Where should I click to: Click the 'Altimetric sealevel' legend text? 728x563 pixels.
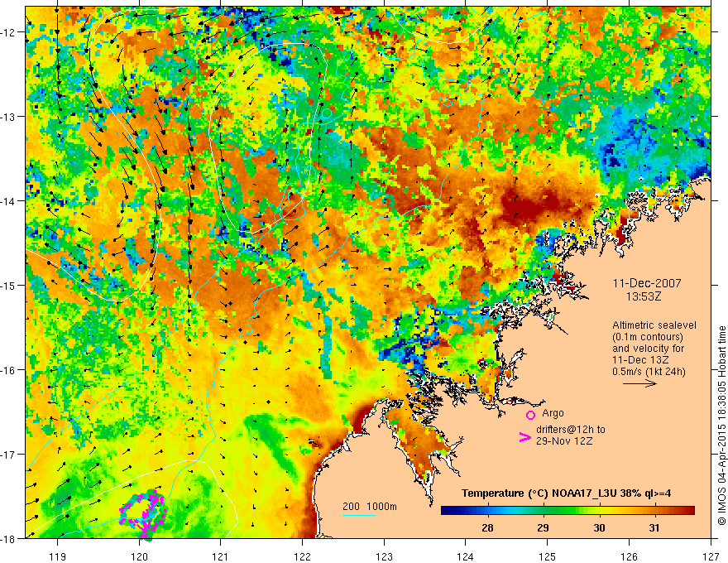click(x=654, y=325)
